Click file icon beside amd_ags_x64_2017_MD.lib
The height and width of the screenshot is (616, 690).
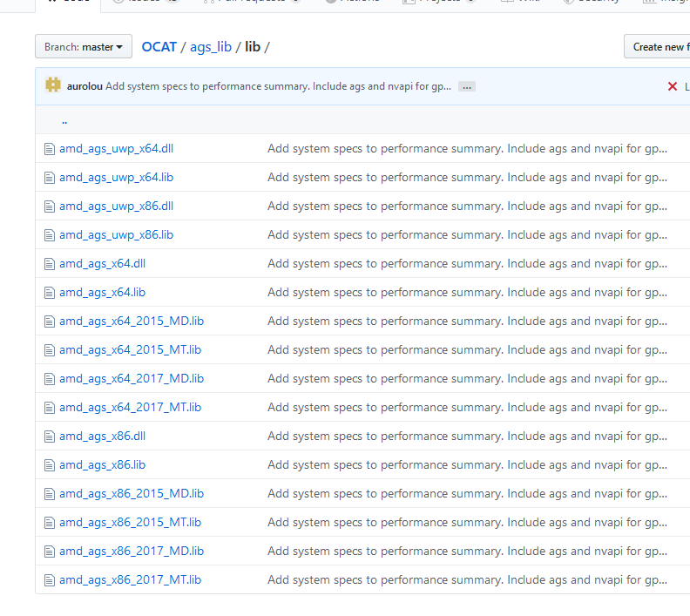[50, 379]
